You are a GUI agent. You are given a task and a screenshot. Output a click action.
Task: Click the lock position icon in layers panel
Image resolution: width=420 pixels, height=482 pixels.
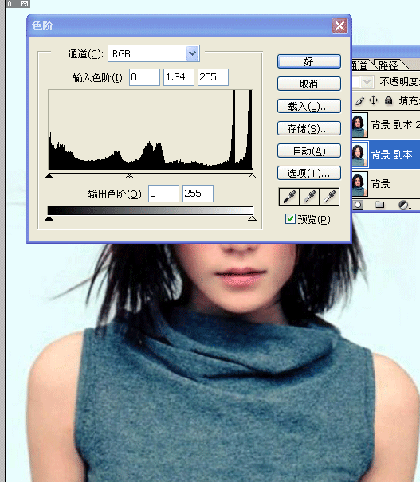click(374, 100)
